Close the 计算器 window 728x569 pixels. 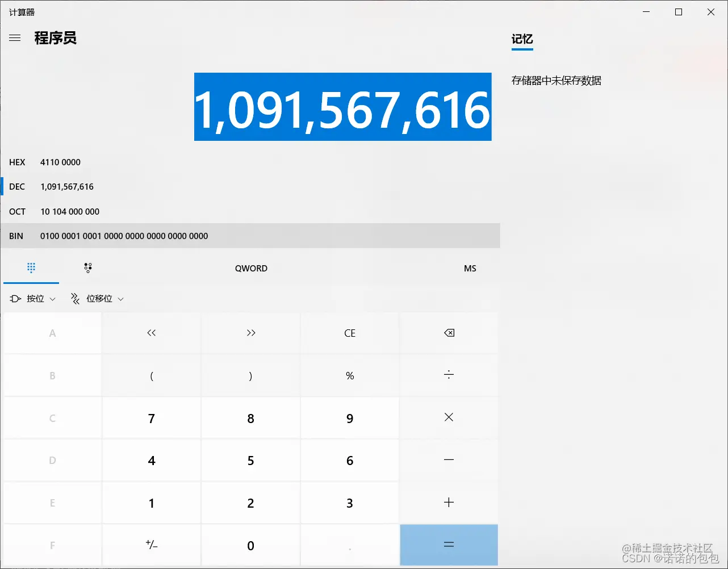pos(711,12)
